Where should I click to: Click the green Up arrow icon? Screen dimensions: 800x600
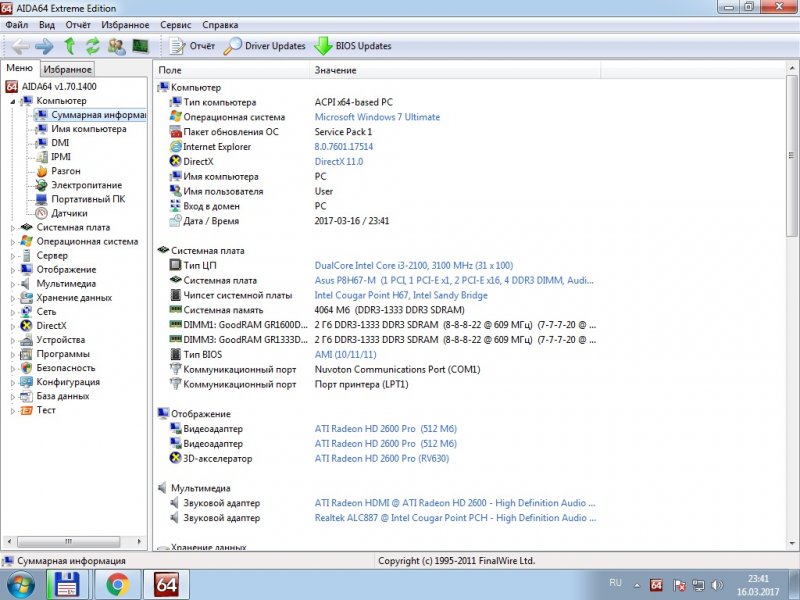click(70, 46)
